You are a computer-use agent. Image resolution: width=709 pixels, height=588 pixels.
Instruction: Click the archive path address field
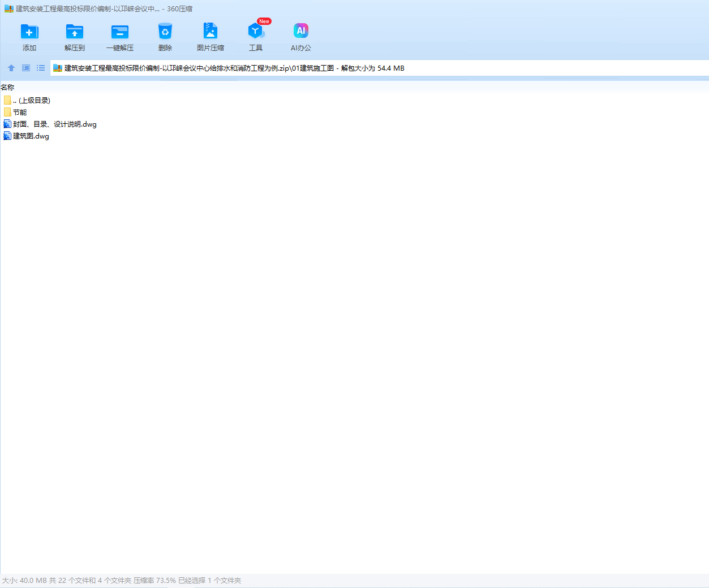tap(379, 68)
